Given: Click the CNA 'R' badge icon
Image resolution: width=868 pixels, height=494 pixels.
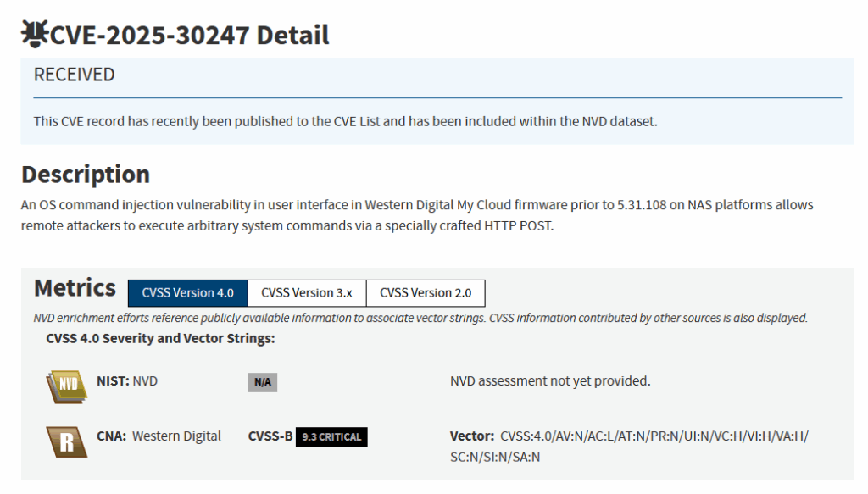Looking at the screenshot, I should [x=66, y=441].
